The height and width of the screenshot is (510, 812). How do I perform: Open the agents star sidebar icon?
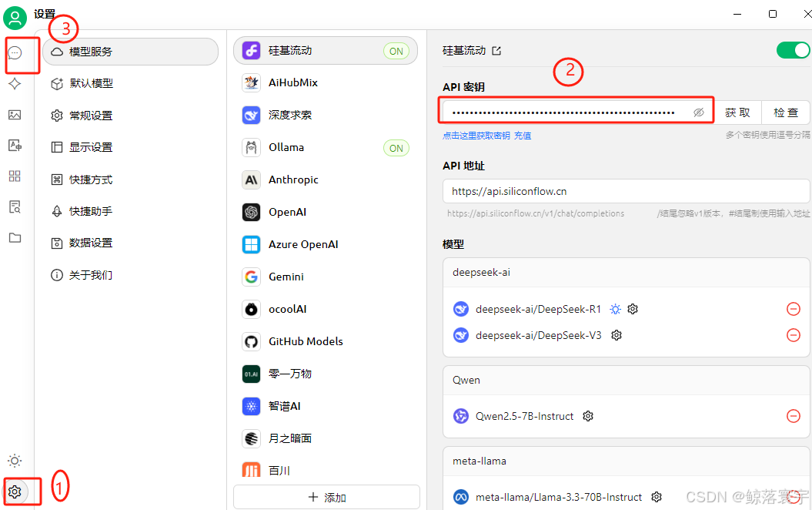[15, 83]
